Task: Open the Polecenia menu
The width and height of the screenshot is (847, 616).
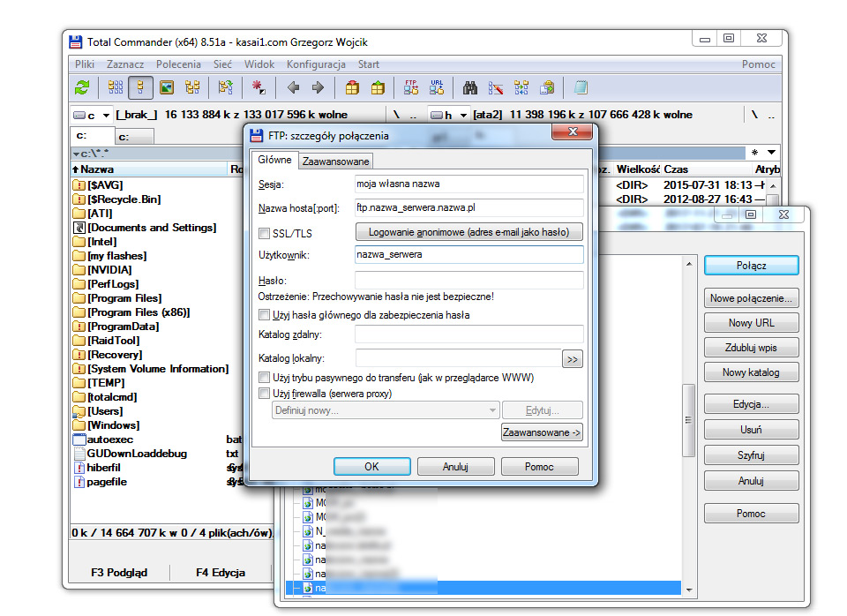Action: (179, 64)
